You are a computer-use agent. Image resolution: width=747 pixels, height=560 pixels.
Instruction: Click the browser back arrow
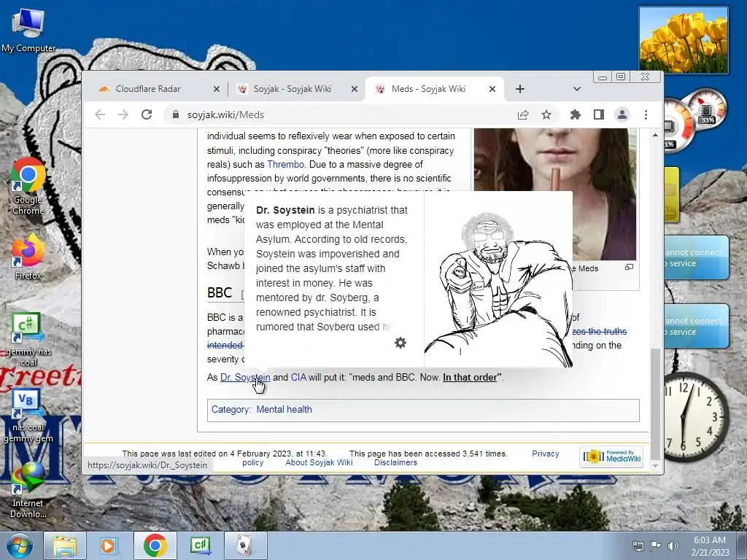pos(100,114)
